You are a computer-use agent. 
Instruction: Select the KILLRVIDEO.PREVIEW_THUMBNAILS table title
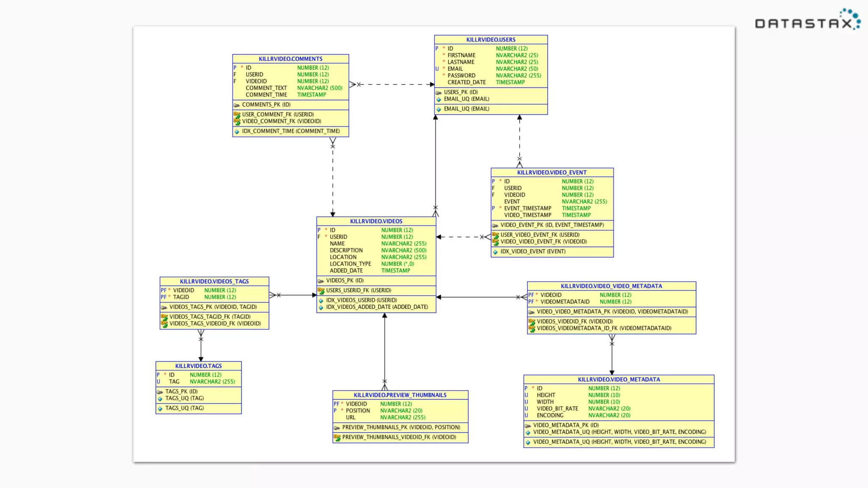400,395
